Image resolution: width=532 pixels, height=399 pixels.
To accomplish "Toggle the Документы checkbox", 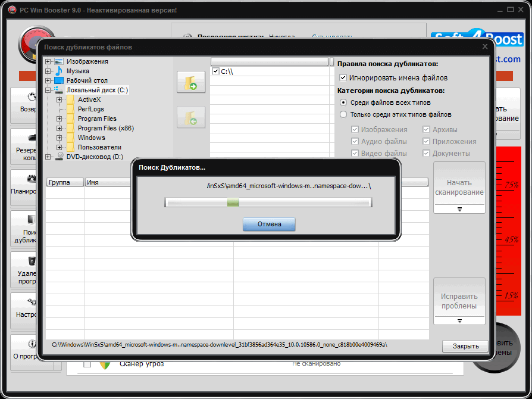I will point(427,153).
